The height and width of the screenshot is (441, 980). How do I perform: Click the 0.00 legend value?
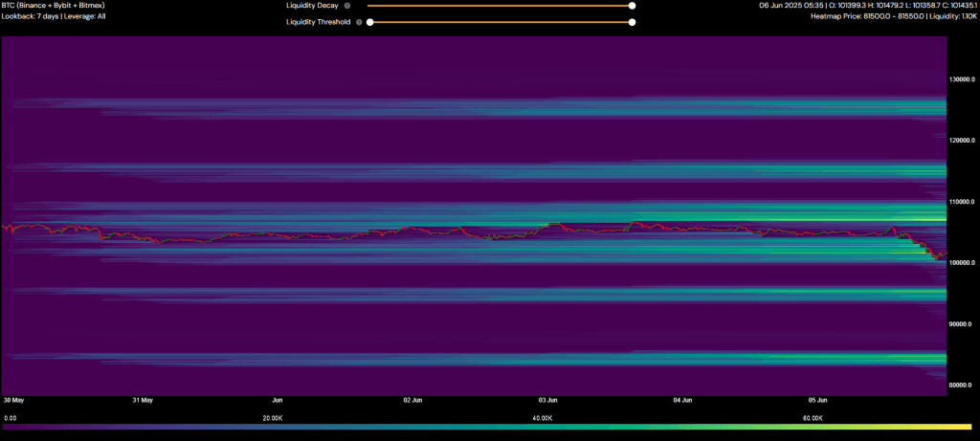[x=11, y=417]
